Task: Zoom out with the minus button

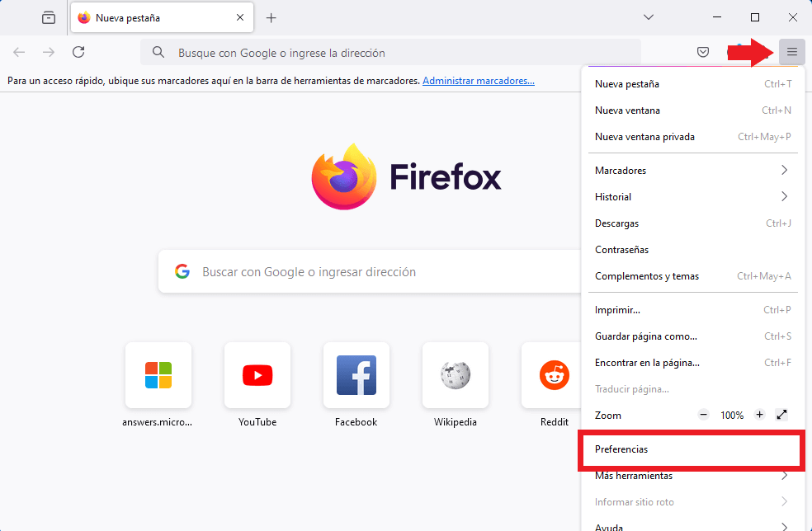Action: click(x=703, y=415)
